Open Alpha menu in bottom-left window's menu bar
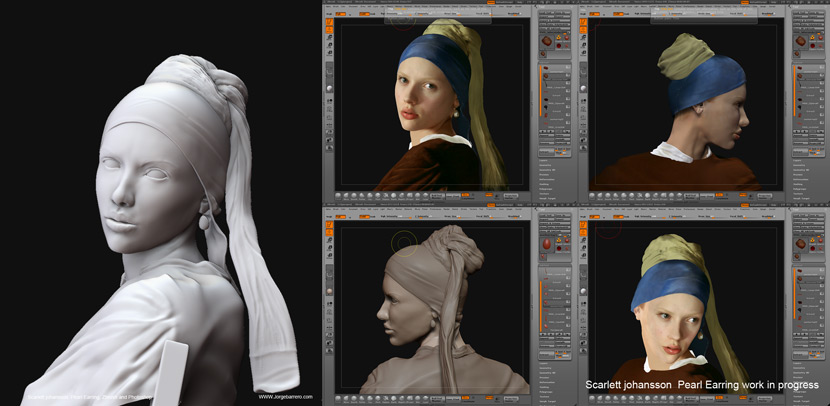 click(x=329, y=209)
